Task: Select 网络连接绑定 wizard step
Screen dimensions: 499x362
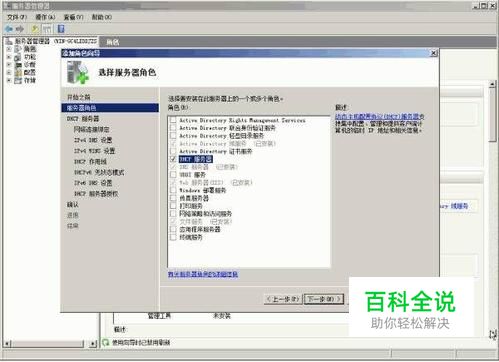Action: 91,129
